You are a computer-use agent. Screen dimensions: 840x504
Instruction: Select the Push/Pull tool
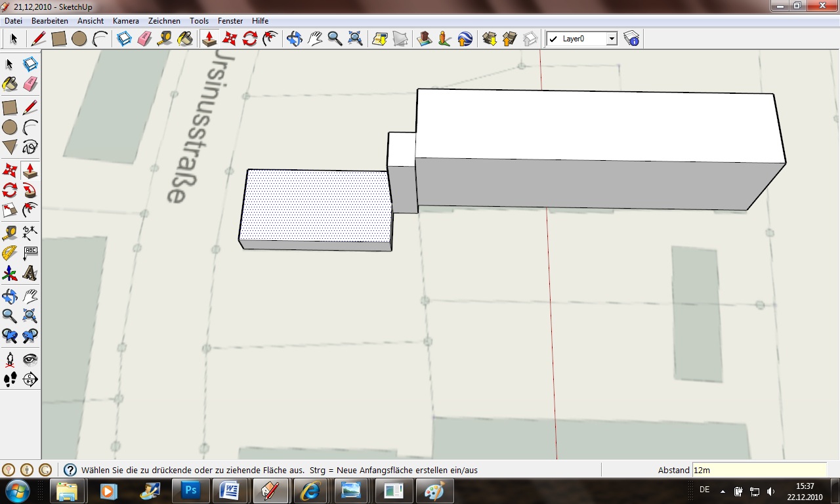31,170
